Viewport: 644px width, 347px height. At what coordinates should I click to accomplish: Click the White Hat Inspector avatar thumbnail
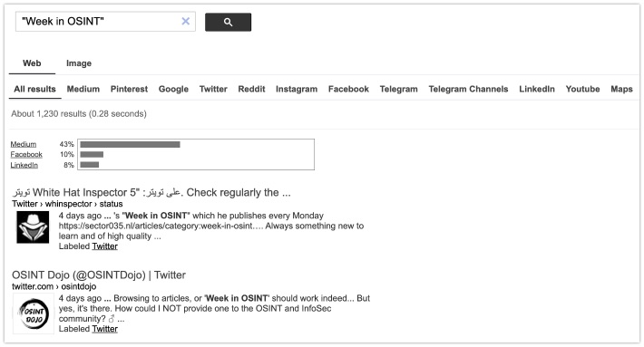pos(33,227)
